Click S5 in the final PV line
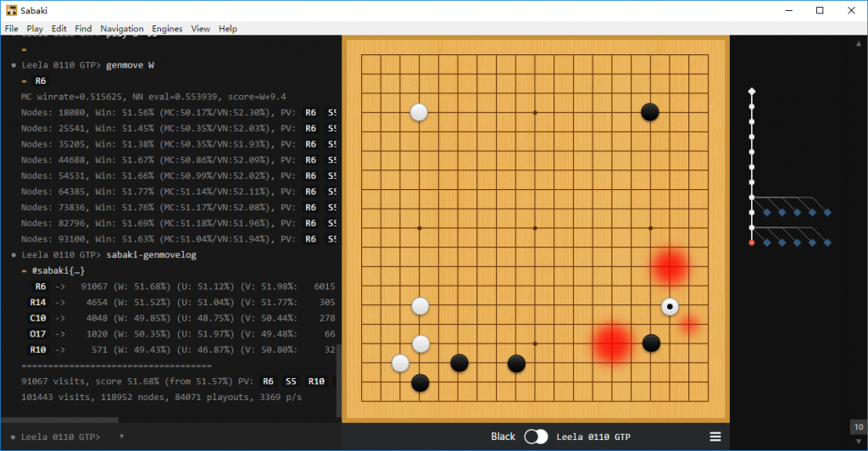The image size is (868, 451). point(291,381)
